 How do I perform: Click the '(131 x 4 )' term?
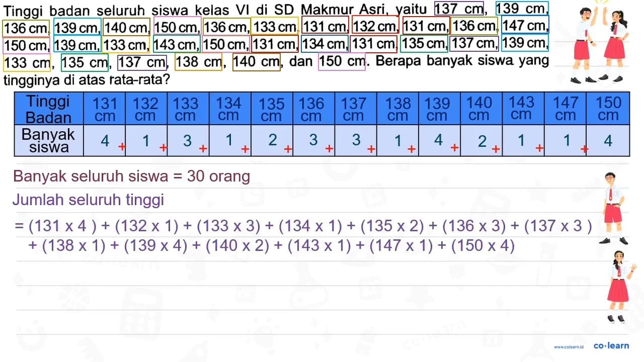[63, 226]
